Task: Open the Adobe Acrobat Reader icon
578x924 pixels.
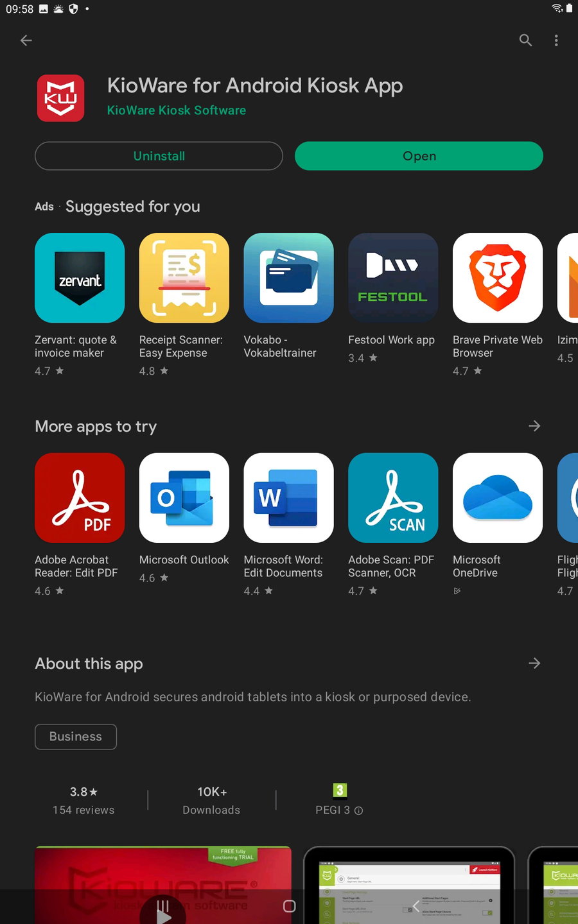Action: click(x=80, y=498)
